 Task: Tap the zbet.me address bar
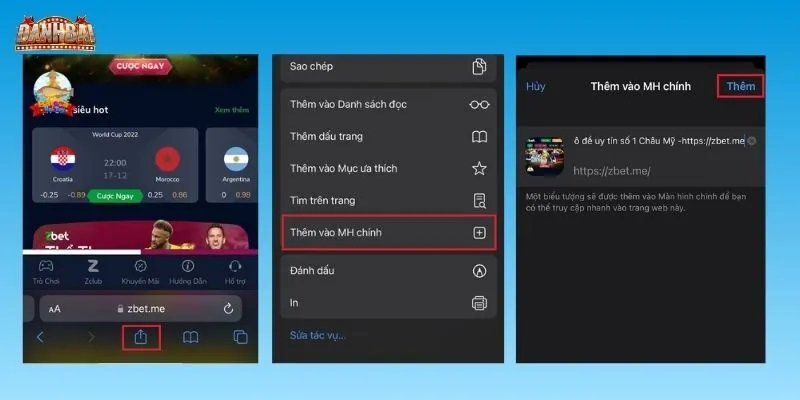pyautogui.click(x=141, y=309)
